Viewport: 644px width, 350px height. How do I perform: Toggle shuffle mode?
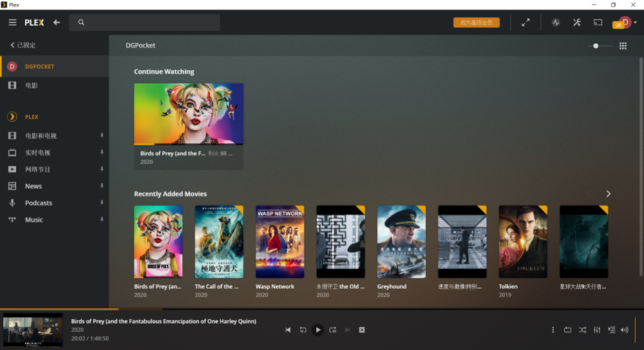point(582,330)
